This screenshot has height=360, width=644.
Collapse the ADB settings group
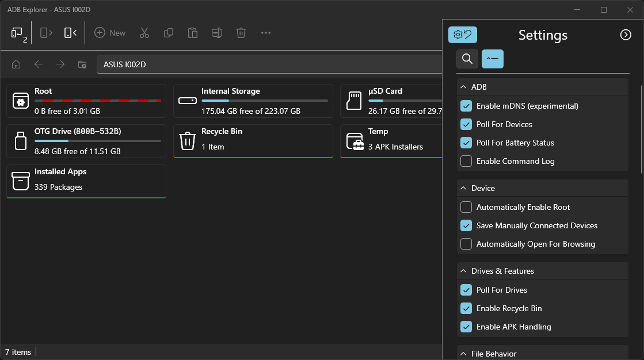(543, 87)
